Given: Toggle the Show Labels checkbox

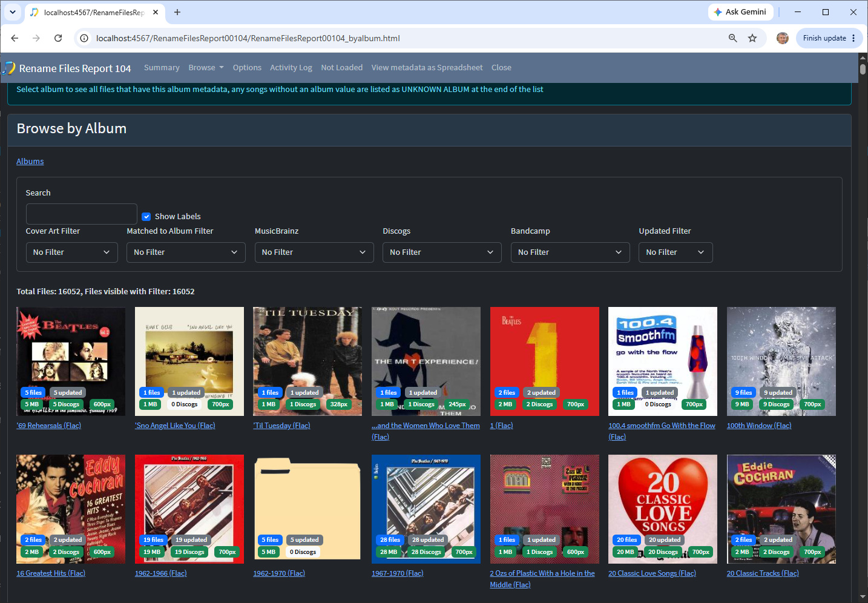Looking at the screenshot, I should (x=146, y=217).
